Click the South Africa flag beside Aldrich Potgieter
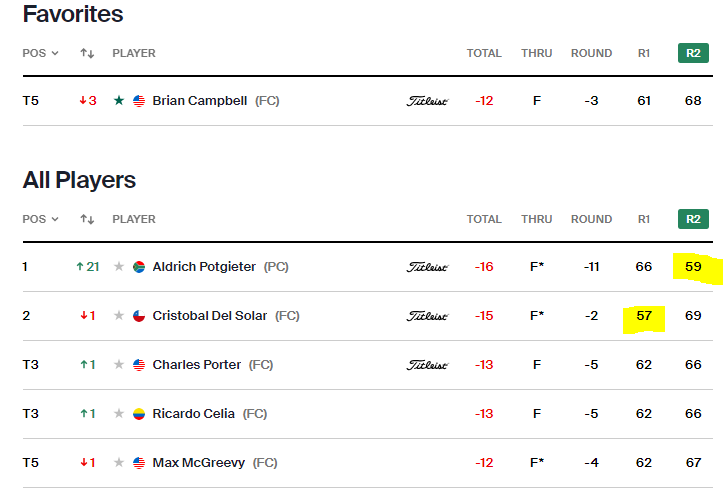This screenshot has width=723, height=496. (139, 267)
